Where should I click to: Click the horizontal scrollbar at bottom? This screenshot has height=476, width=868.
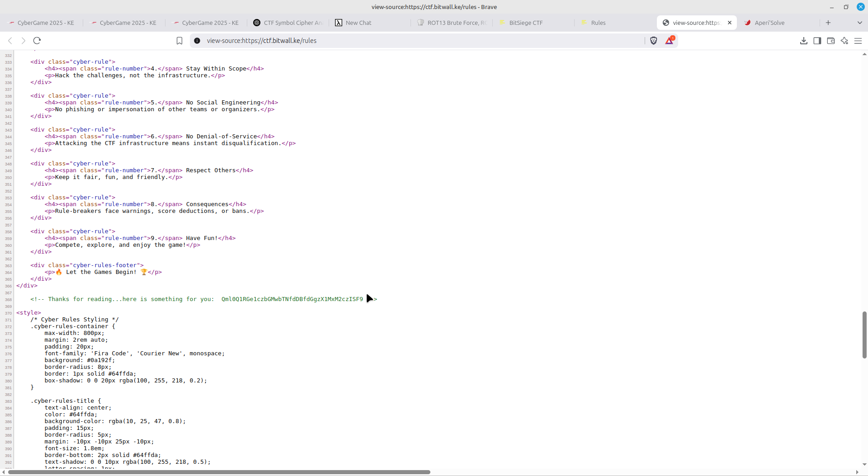click(x=219, y=472)
